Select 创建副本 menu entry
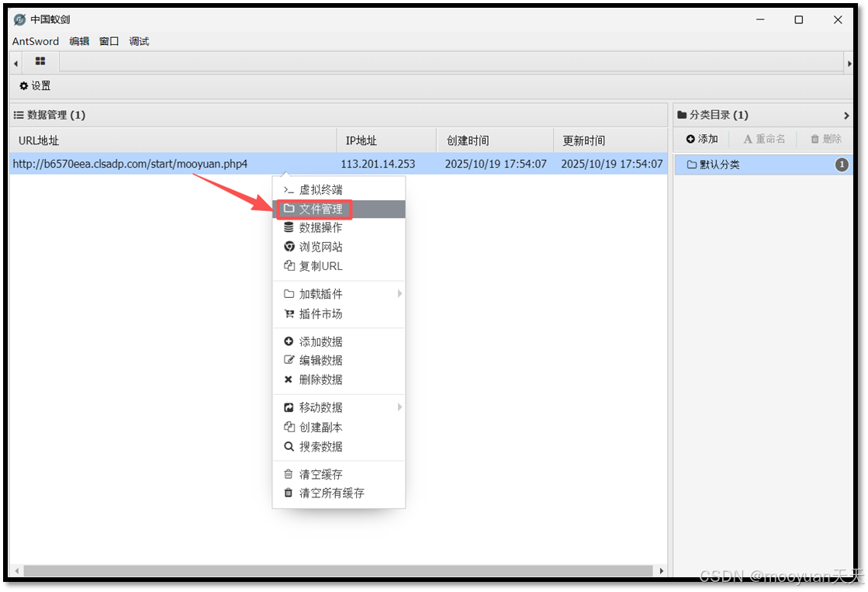Screen dimensions: 868x592 pyautogui.click(x=339, y=428)
